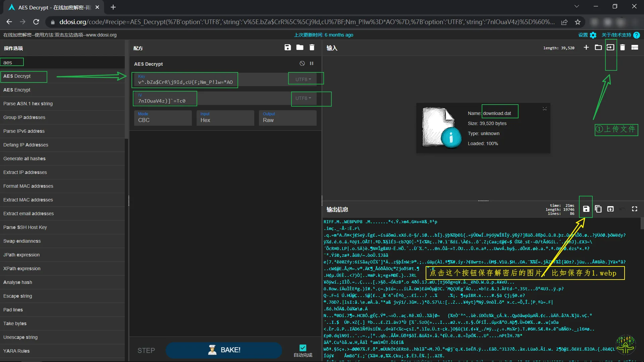Copy the raw output to the clipboard
This screenshot has height=362, width=644.
[x=598, y=209]
